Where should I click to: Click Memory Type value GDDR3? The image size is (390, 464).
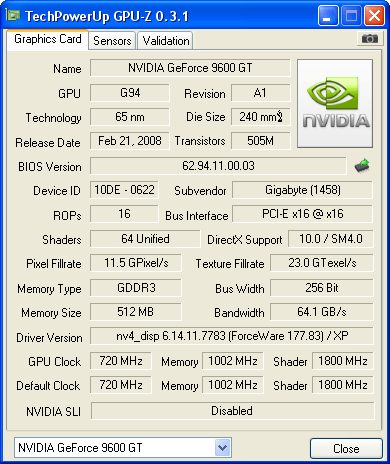pyautogui.click(x=136, y=287)
